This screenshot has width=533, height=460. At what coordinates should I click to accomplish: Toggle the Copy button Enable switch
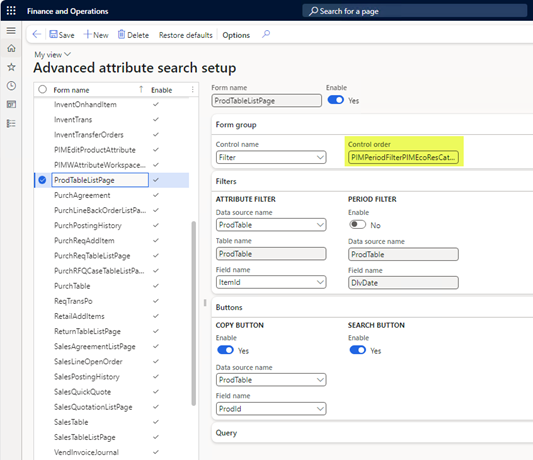[x=225, y=350]
